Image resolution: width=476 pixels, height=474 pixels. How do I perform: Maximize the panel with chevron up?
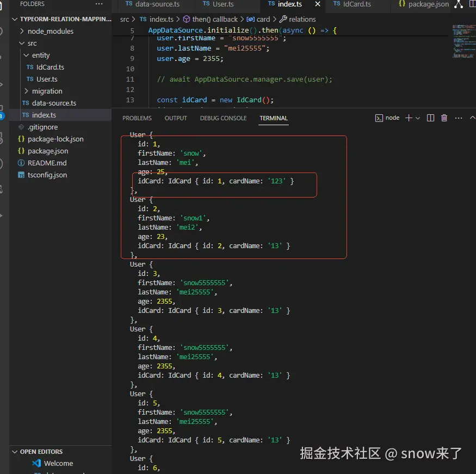pos(473,118)
